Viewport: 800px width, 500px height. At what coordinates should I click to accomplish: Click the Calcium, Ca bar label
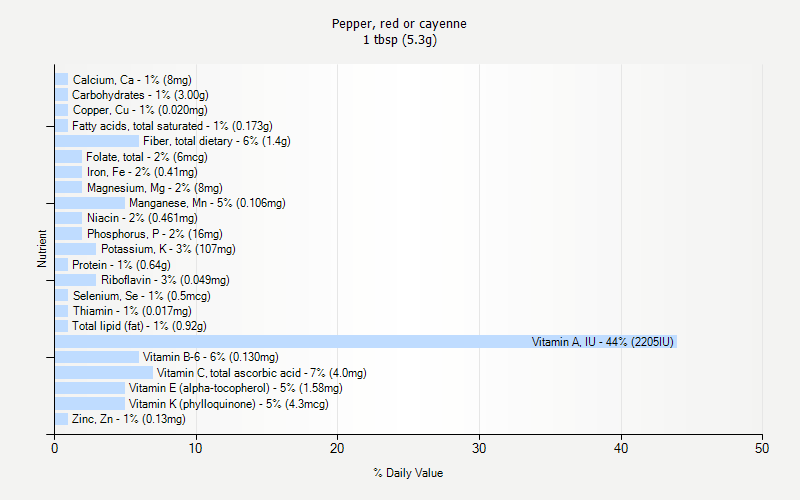click(x=132, y=80)
